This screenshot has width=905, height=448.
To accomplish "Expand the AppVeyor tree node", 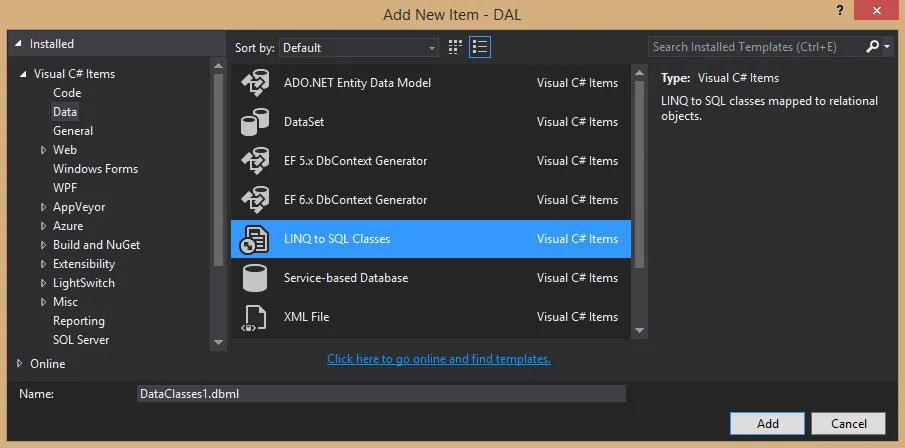I will (x=43, y=207).
